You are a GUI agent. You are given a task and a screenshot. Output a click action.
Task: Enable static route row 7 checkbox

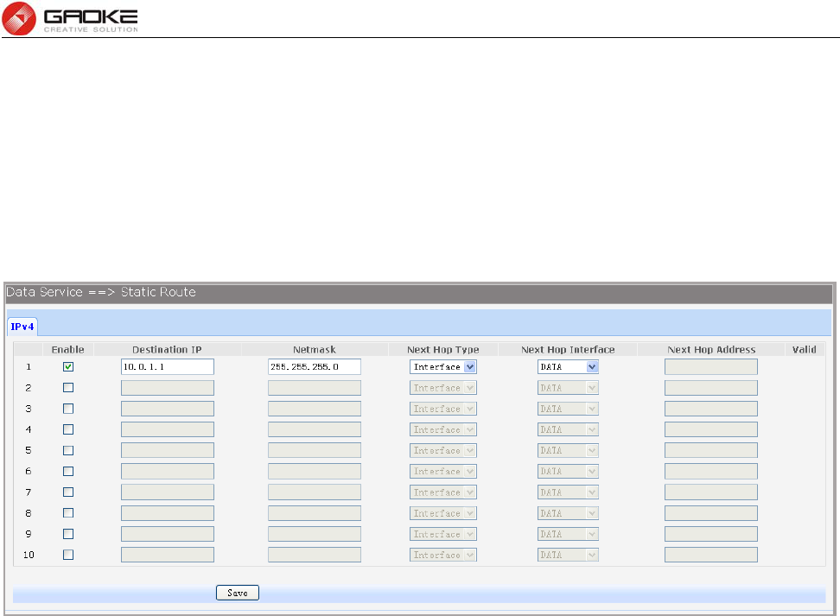pos(68,492)
